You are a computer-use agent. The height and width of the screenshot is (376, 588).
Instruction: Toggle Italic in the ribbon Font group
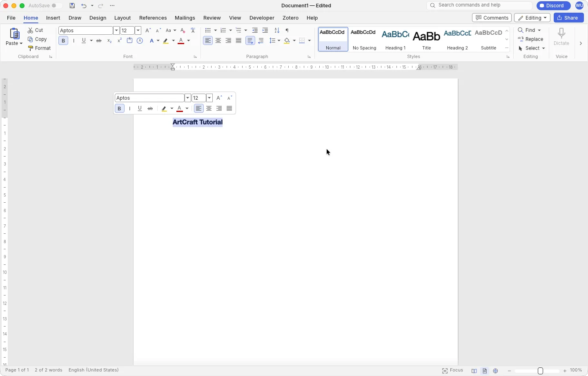point(74,40)
